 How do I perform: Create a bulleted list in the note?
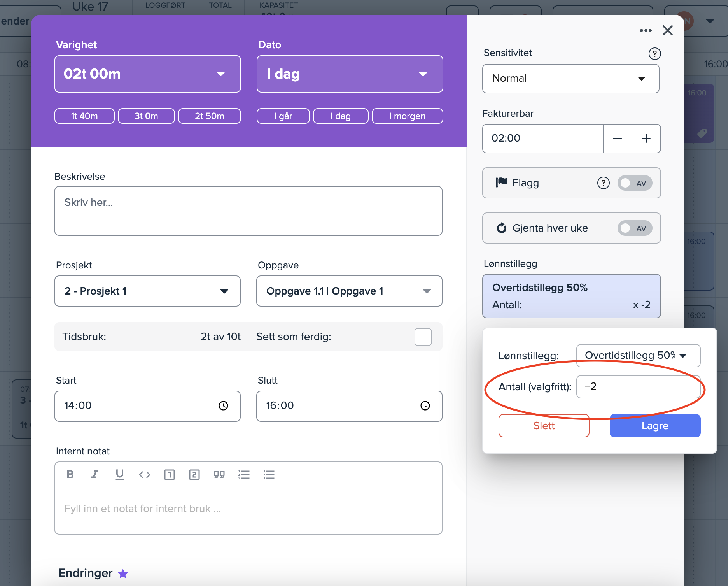[x=269, y=474]
